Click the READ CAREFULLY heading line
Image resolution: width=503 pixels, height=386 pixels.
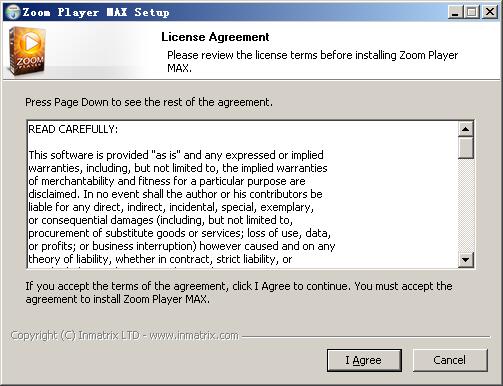73,129
